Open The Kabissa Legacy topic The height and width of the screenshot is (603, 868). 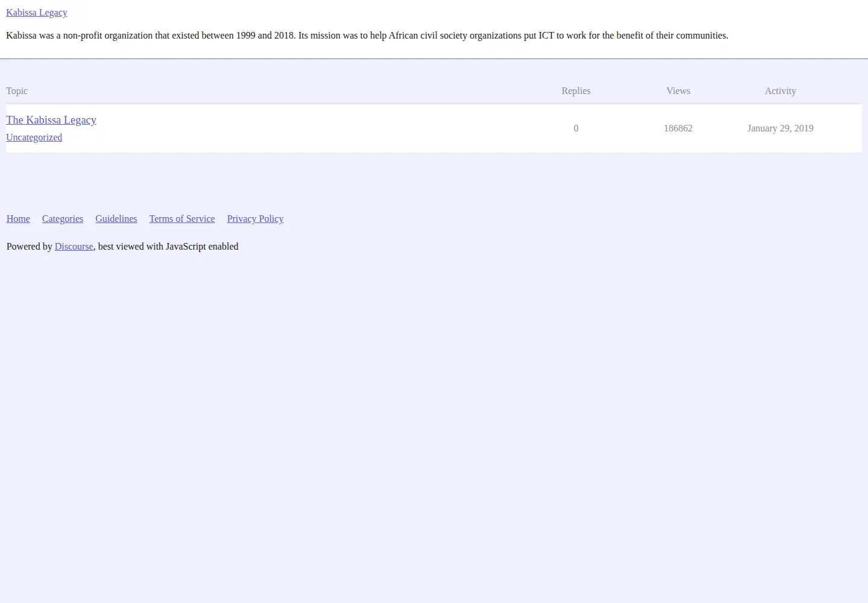pos(51,120)
